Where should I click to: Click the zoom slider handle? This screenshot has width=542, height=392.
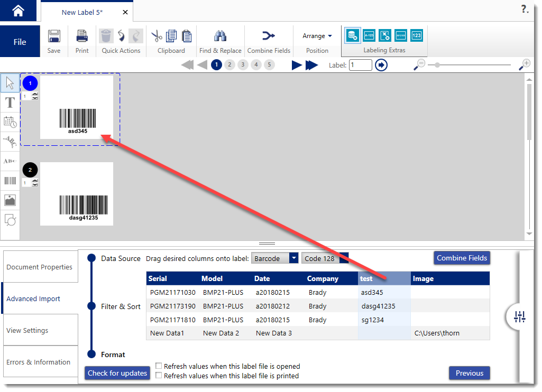point(437,65)
